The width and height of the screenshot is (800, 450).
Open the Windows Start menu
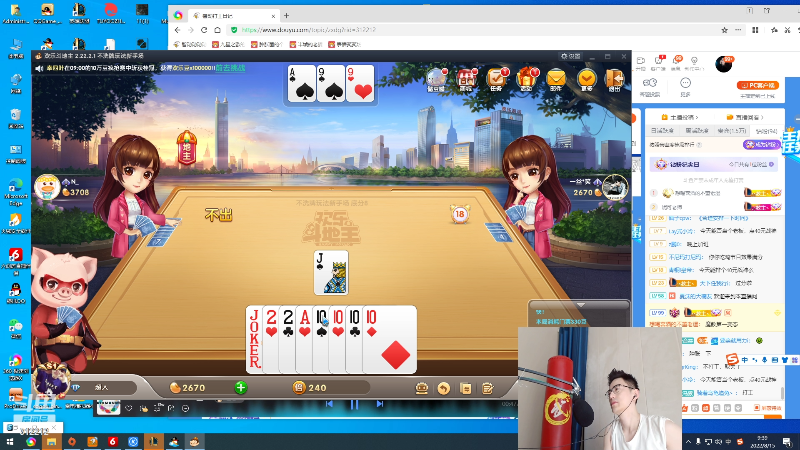(9, 442)
